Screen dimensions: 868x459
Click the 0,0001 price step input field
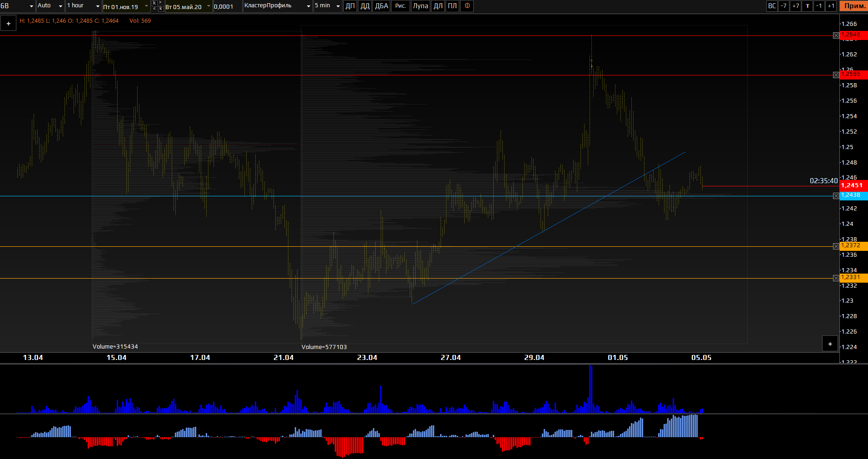point(227,6)
